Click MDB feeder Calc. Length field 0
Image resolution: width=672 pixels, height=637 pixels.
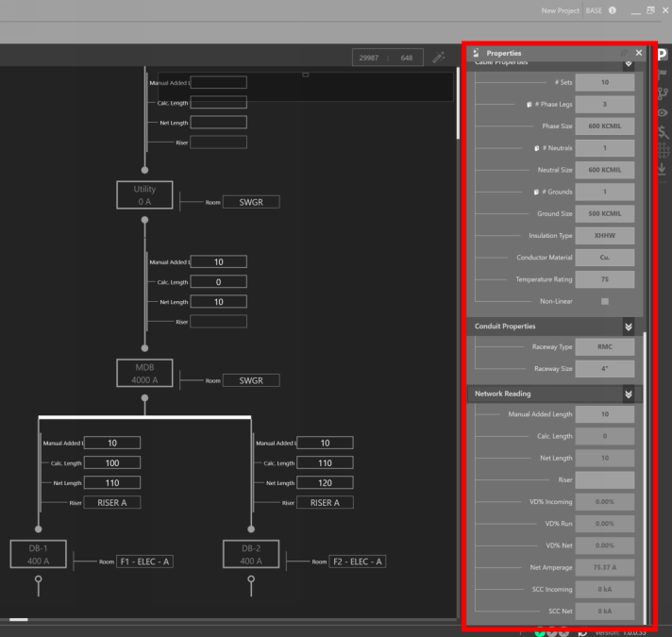pyautogui.click(x=219, y=282)
